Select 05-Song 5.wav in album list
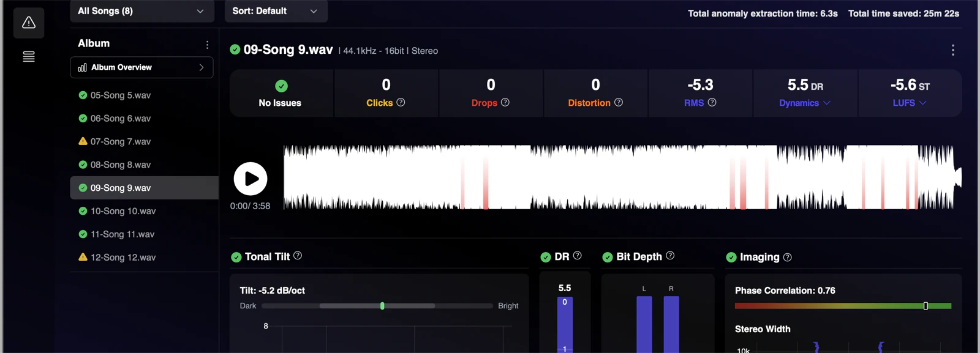 pos(145,95)
